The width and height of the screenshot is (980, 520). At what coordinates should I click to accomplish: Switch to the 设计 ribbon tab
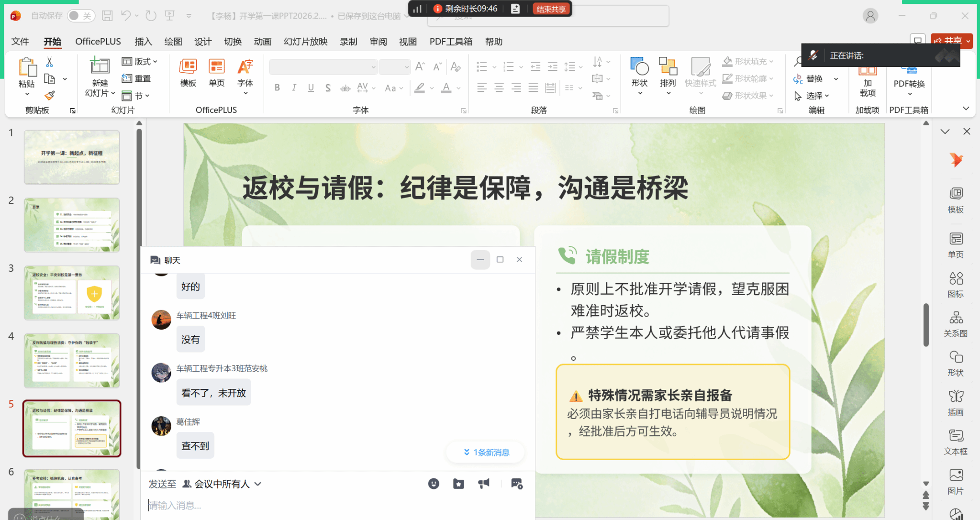pos(203,42)
